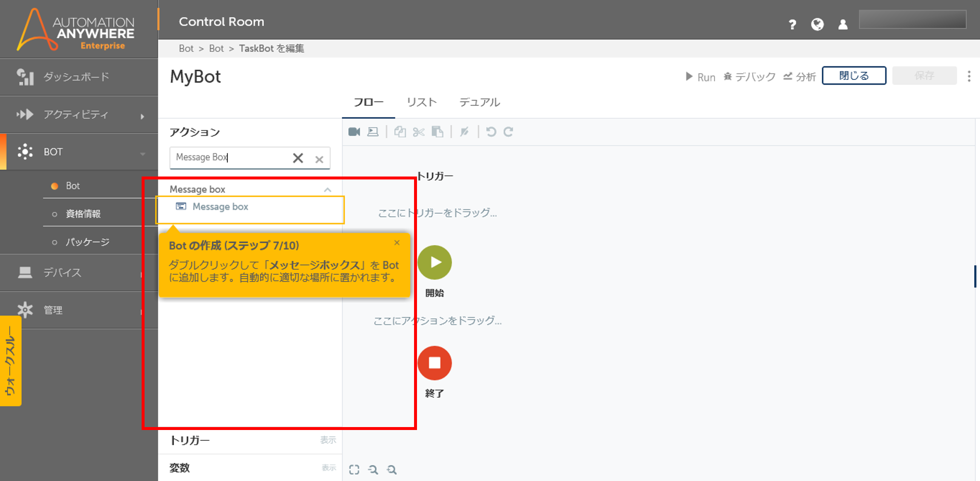Viewport: 980px width, 481px height.
Task: Expand the 管理 sidebar menu
Action: pyautogui.click(x=79, y=310)
